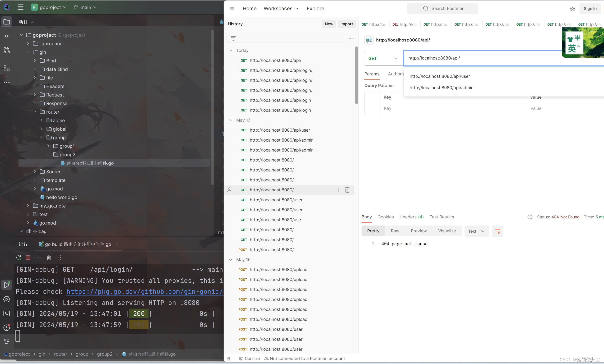Collapse the Today history section
Viewport: 604px width, 364px height.
coord(230,51)
